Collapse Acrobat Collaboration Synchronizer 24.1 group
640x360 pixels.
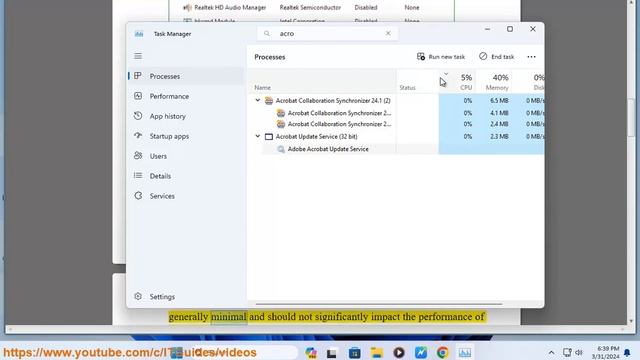coord(258,100)
